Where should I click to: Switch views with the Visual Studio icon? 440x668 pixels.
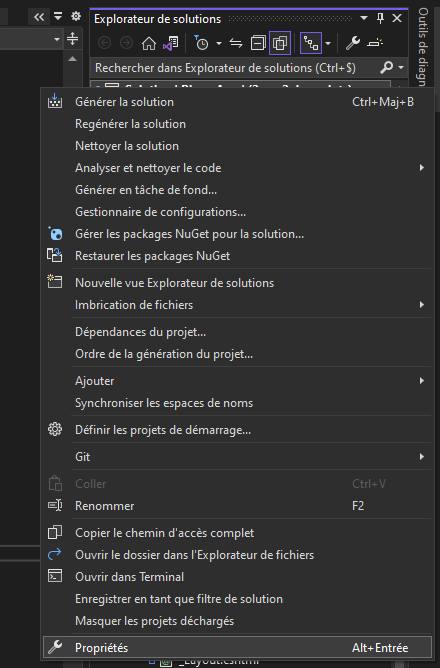(170, 43)
